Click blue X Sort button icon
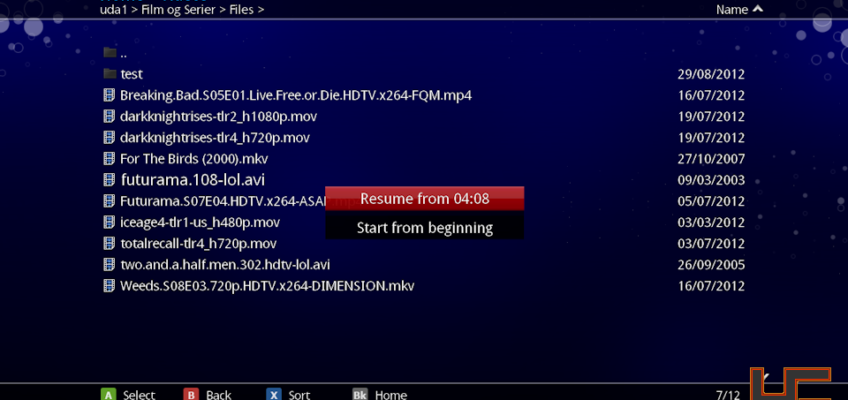Viewport: 848px width, 400px height. pyautogui.click(x=274, y=395)
